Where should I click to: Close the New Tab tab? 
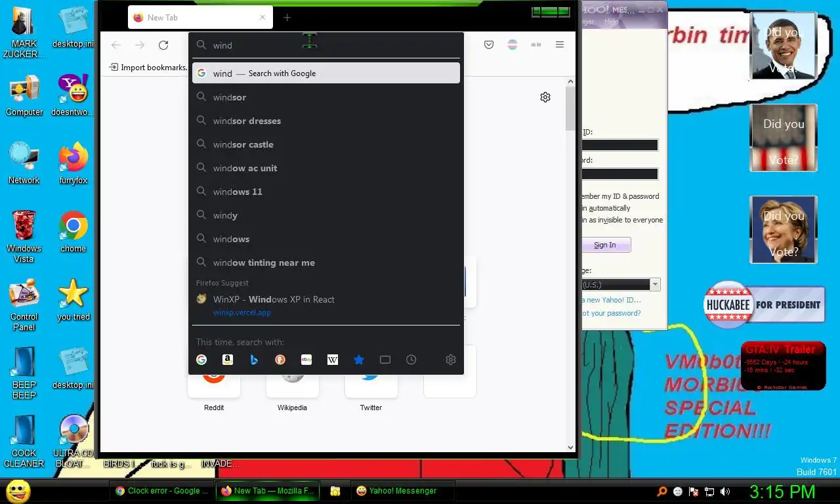click(262, 18)
